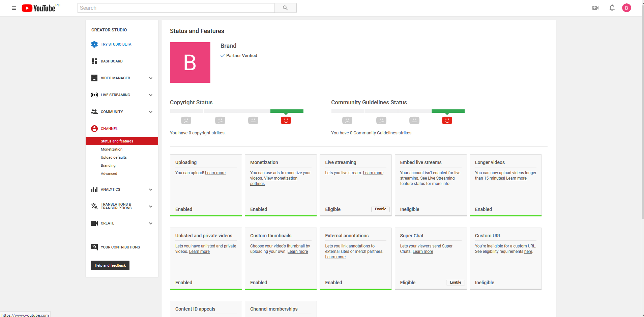Open Learn more in Uploading card
Viewport: 644px width, 317px height.
pos(215,173)
